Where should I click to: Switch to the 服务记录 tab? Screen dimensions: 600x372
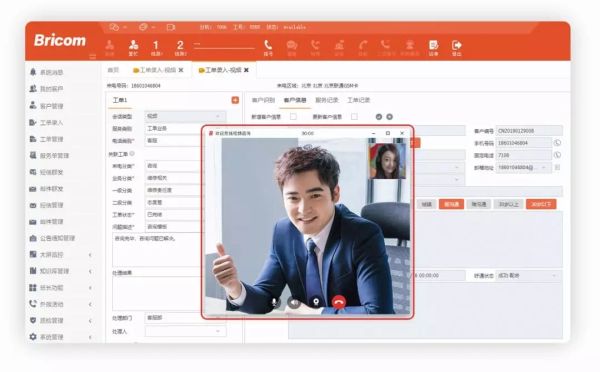tap(327, 100)
